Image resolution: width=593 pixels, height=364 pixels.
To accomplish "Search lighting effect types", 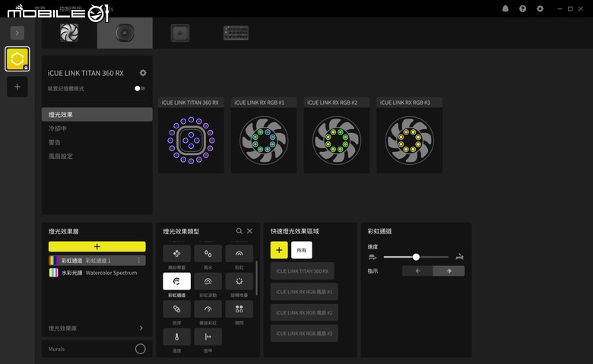I will [239, 231].
